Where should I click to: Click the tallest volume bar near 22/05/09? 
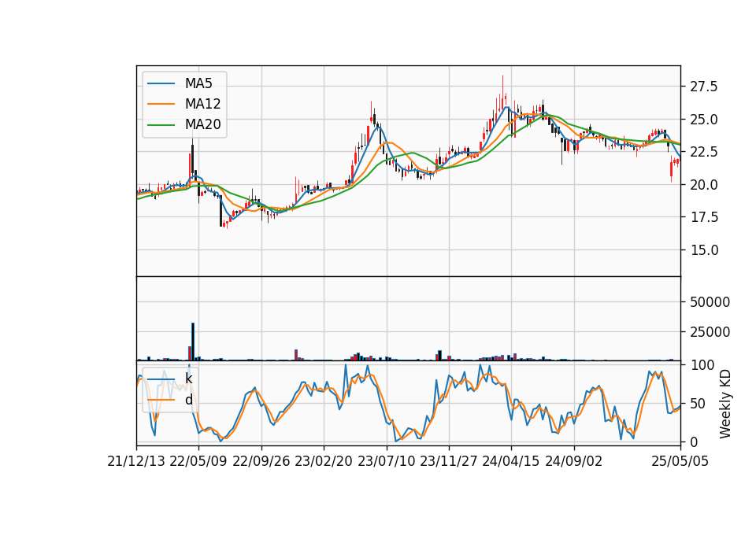point(193,342)
